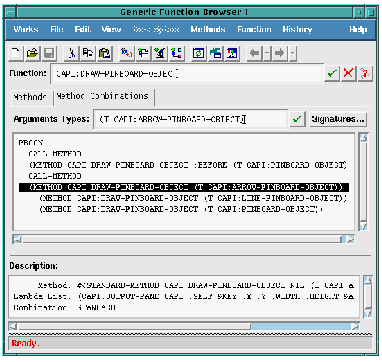Image resolution: width=382 pixels, height=362 pixels.
Task: Select the first CALL-METHOD row
Action: coord(55,154)
